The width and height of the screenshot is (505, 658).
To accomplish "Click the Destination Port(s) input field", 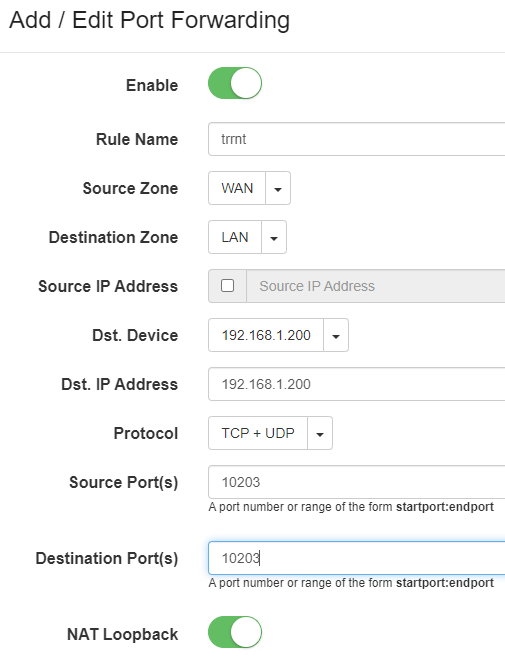I will coord(357,558).
